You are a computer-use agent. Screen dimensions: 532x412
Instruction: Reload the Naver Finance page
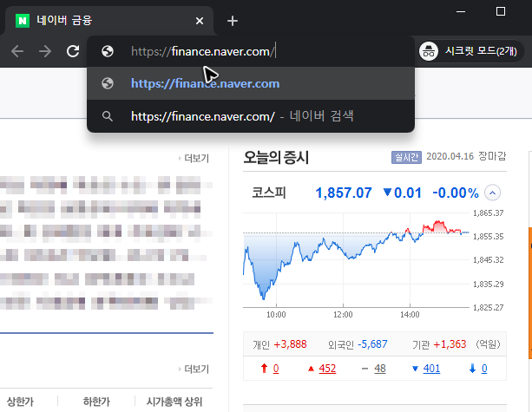pos(73,51)
